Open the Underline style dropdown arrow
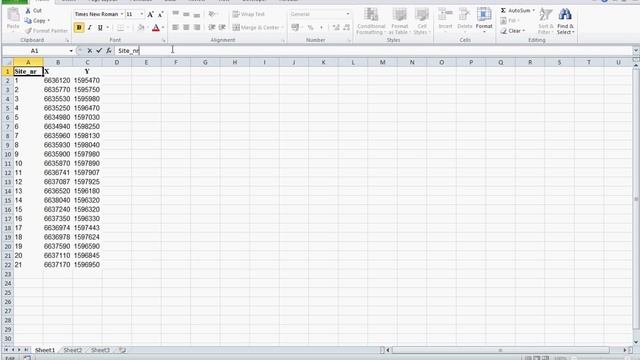 pos(107,28)
